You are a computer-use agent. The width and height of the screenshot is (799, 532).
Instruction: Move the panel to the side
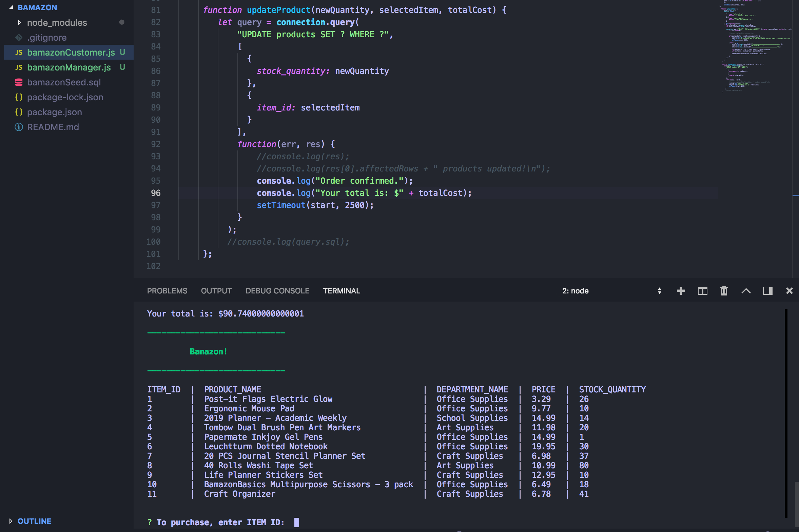click(x=768, y=291)
